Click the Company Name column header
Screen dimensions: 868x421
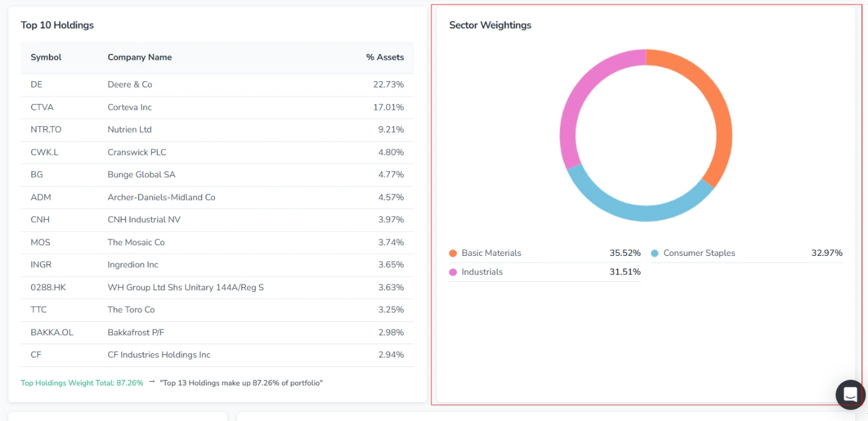(x=139, y=57)
